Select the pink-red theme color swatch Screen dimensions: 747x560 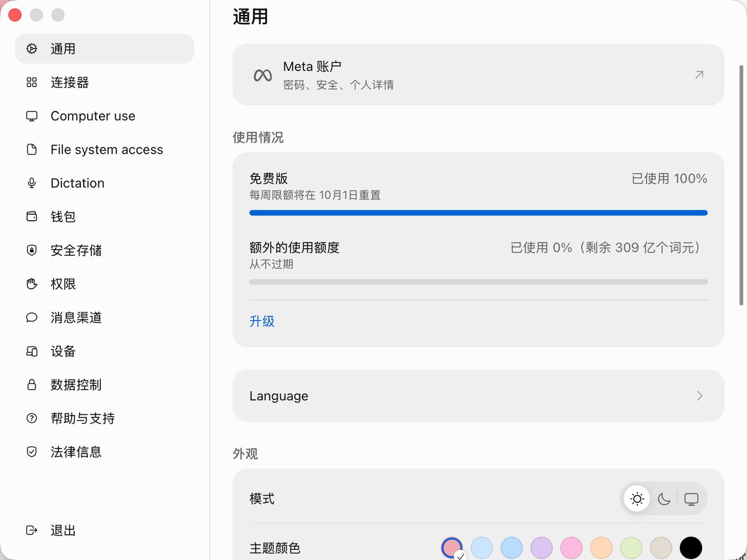click(x=452, y=548)
